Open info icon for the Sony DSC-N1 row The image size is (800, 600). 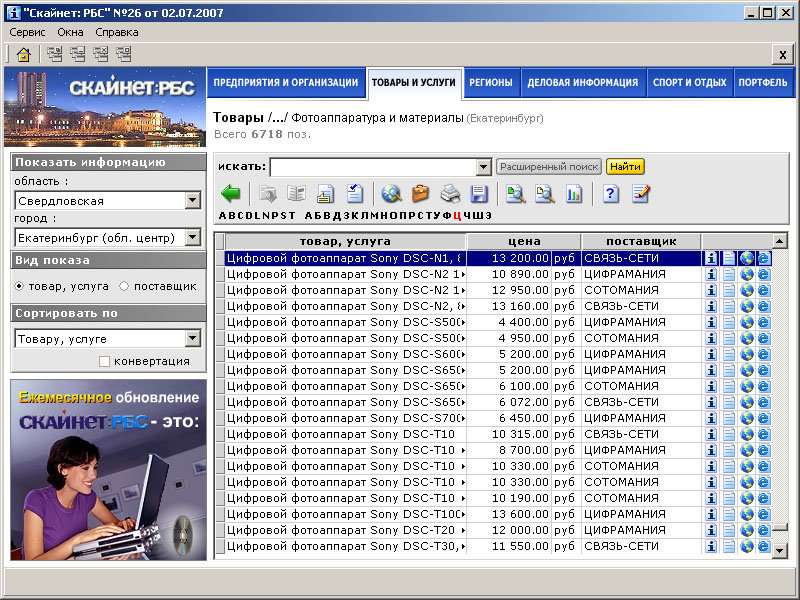[711, 258]
